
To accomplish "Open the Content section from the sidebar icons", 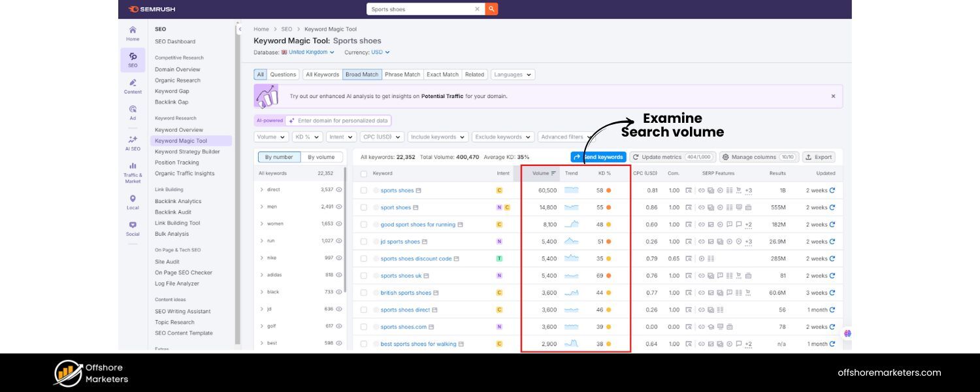I will tap(132, 84).
